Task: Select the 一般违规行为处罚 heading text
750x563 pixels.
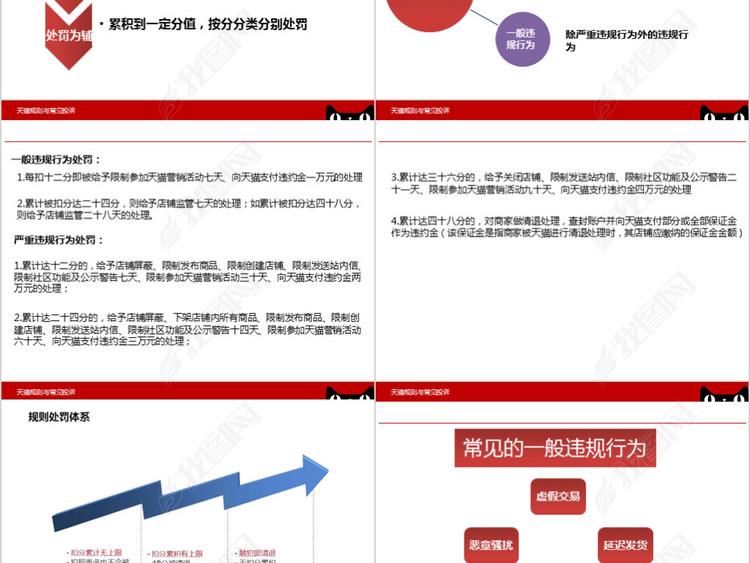Action: click(x=56, y=159)
